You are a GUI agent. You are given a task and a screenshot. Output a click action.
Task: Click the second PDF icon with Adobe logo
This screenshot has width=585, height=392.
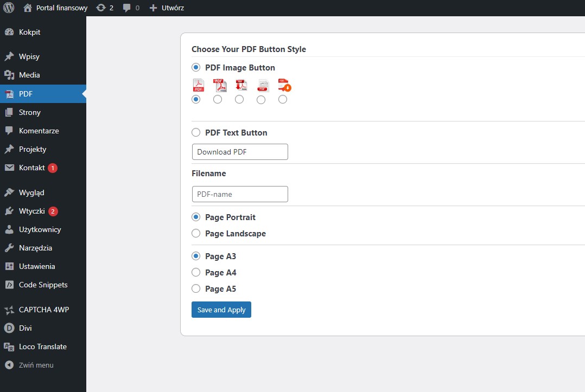click(x=220, y=85)
